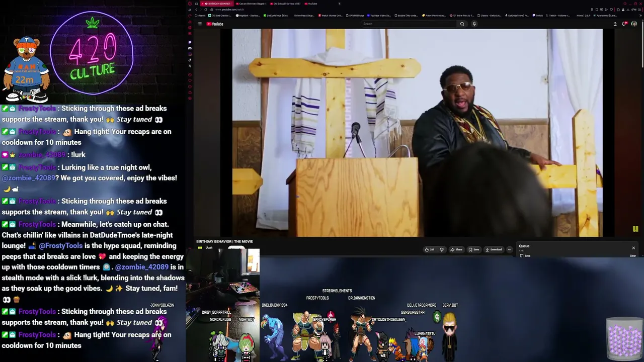Open the YouTube guide hamburger menu
Image resolution: width=644 pixels, height=362 pixels.
tap(200, 24)
